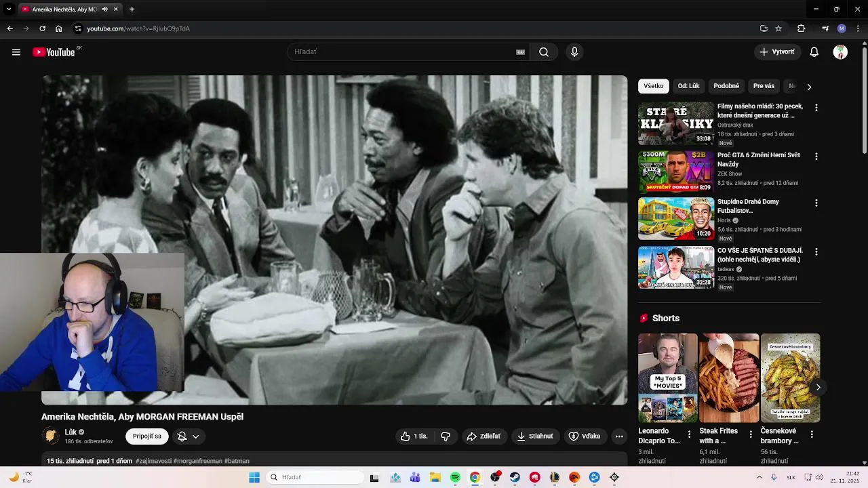The width and height of the screenshot is (868, 488).
Task: Bookmark this page with the star
Action: point(778,28)
